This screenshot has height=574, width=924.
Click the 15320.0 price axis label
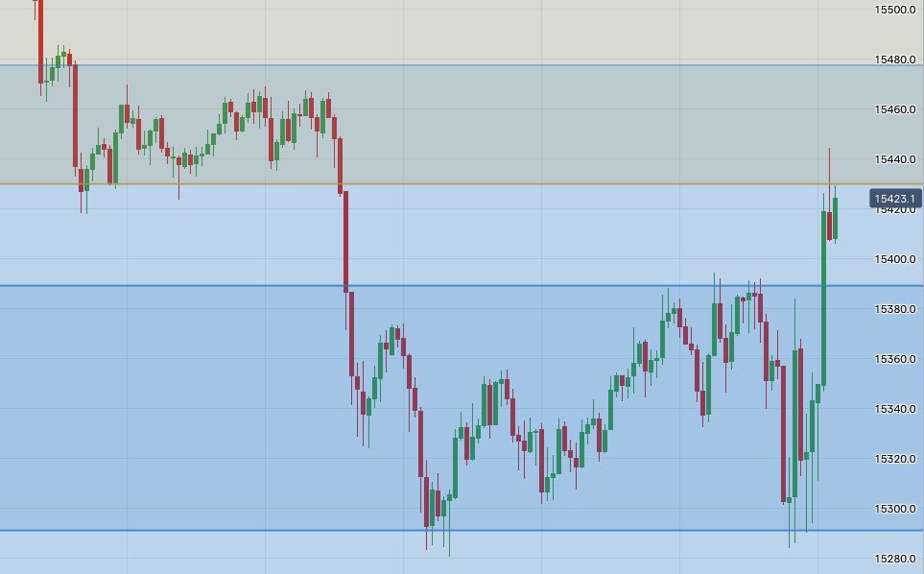click(894, 459)
